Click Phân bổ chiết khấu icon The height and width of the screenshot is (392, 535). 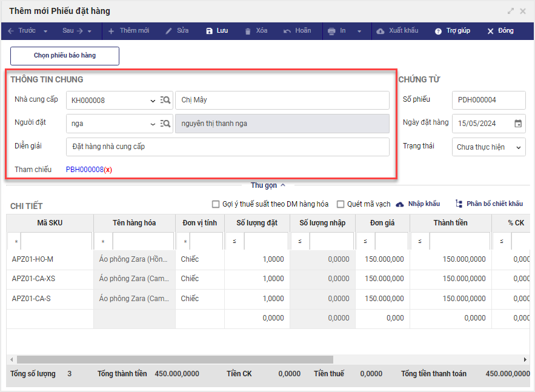[459, 204]
